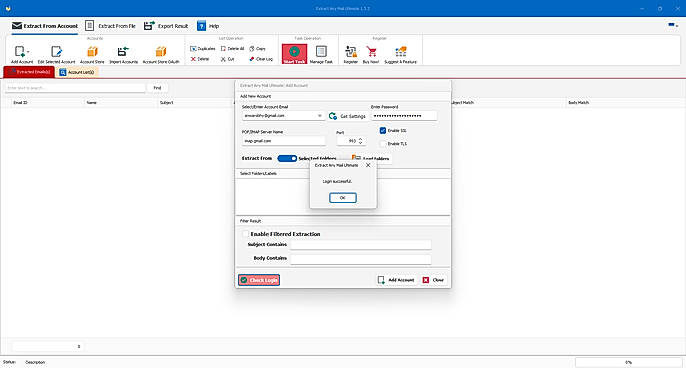Open the account email dropdown arrow
The image size is (686, 368).
[320, 116]
